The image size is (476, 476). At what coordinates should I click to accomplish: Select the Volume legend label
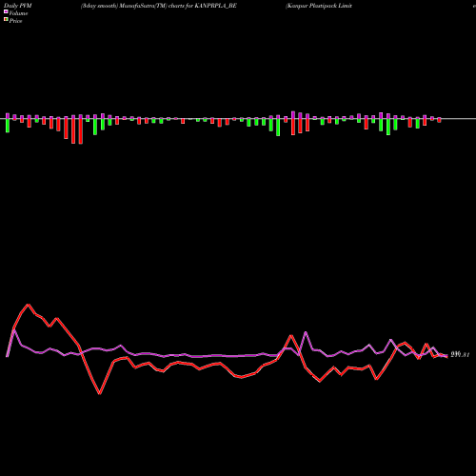[x=18, y=13]
